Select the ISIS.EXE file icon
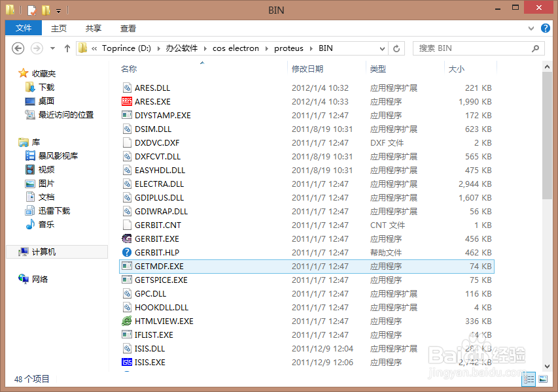Image resolution: width=558 pixels, height=392 pixels. [127, 362]
